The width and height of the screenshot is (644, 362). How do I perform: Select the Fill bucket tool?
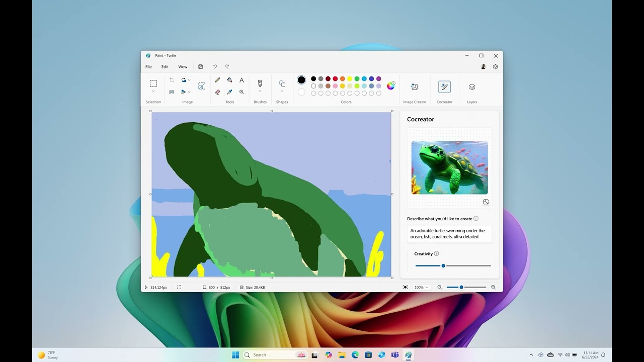[x=229, y=80]
